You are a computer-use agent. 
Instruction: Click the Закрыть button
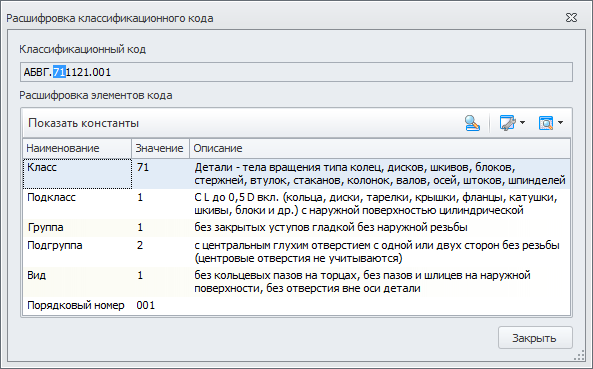pos(535,338)
